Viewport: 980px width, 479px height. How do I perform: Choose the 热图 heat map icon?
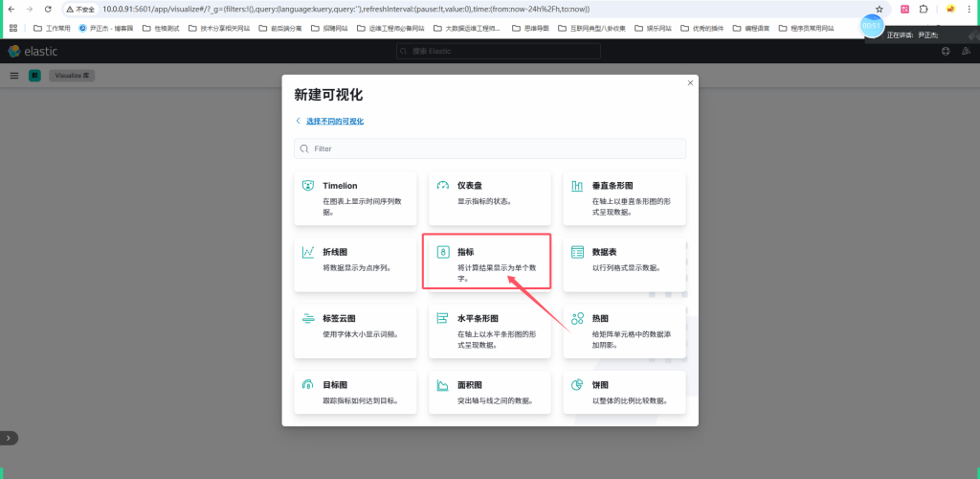point(577,318)
